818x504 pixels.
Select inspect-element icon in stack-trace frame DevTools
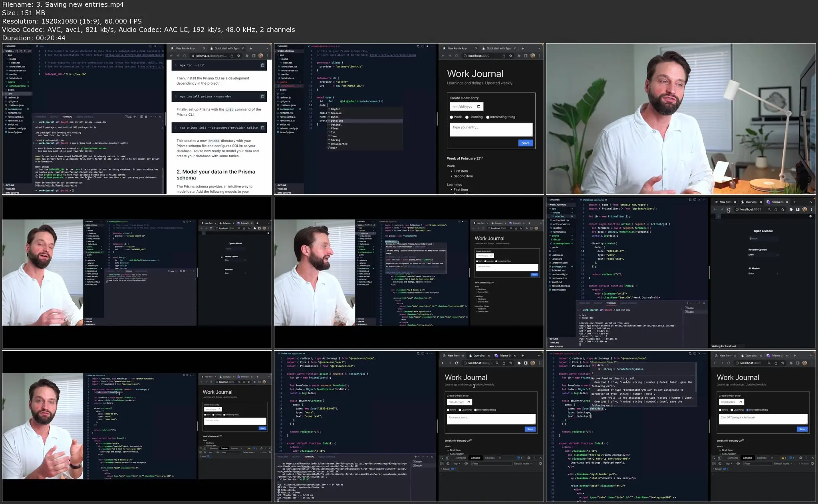pos(442,458)
